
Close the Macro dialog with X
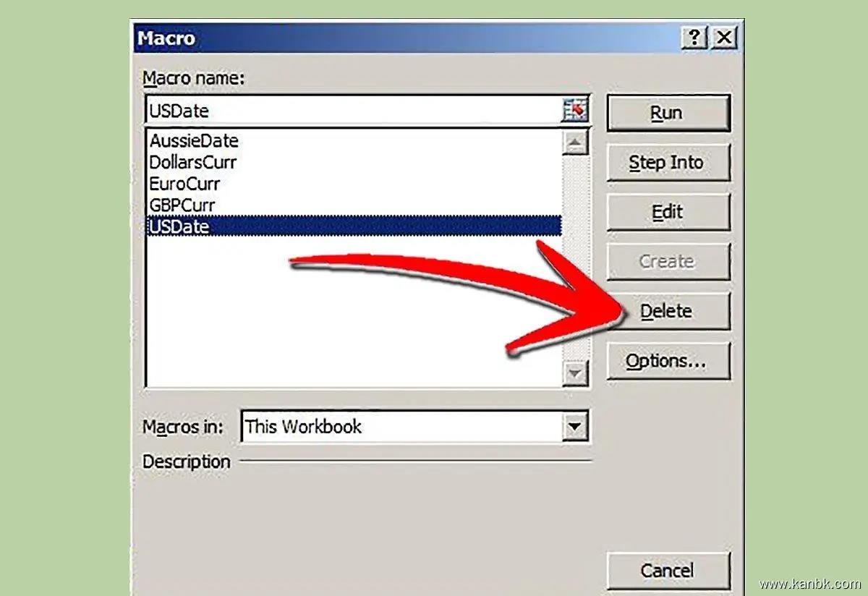pyautogui.click(x=724, y=38)
